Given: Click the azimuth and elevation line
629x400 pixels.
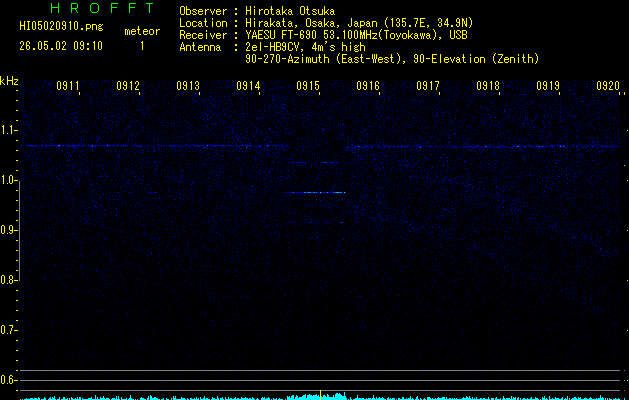Looking at the screenshot, I should [392, 59].
